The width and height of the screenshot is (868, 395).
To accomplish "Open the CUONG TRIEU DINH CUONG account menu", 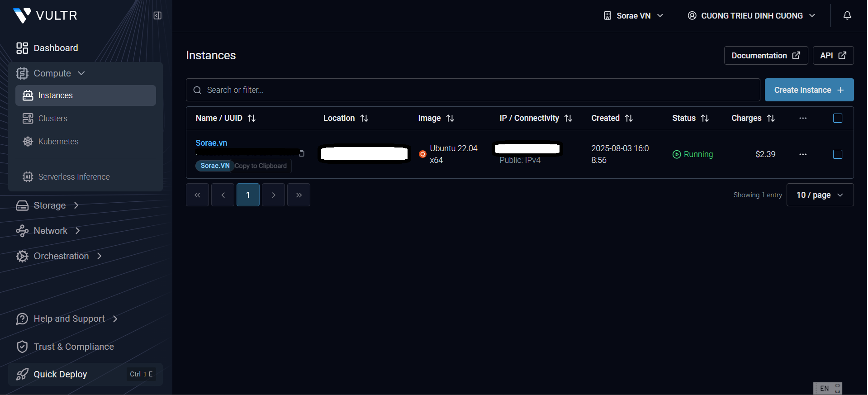I will point(752,16).
